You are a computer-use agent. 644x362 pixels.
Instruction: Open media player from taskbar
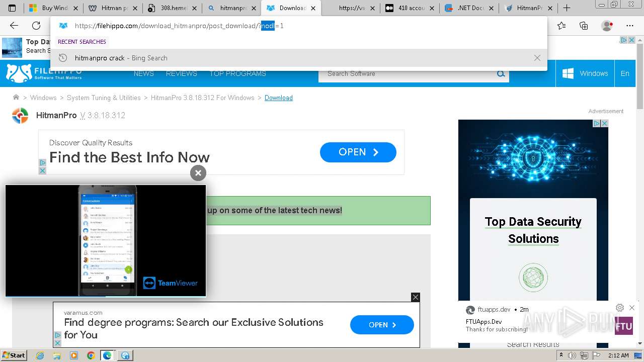point(74,355)
